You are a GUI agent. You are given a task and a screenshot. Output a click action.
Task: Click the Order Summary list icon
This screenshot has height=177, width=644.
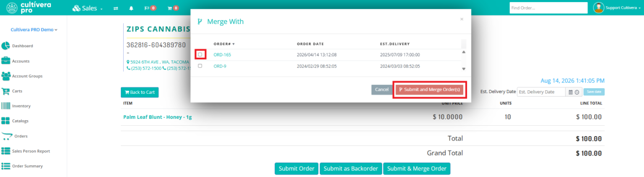(5, 166)
